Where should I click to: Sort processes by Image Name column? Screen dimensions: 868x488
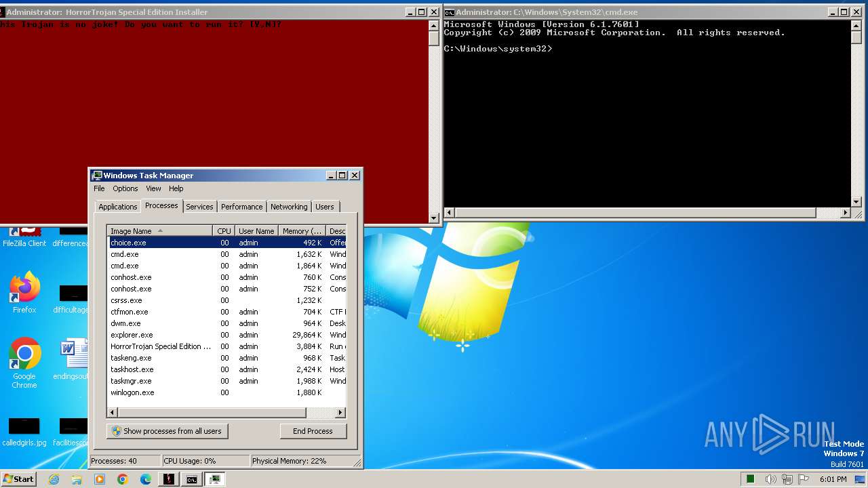pyautogui.click(x=159, y=231)
